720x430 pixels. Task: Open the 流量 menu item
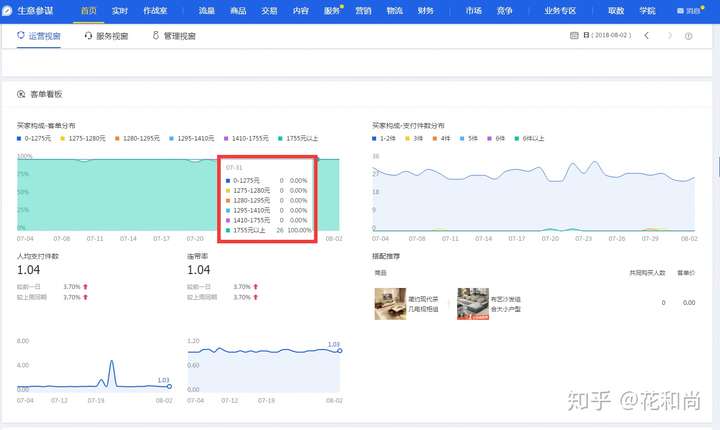click(207, 10)
